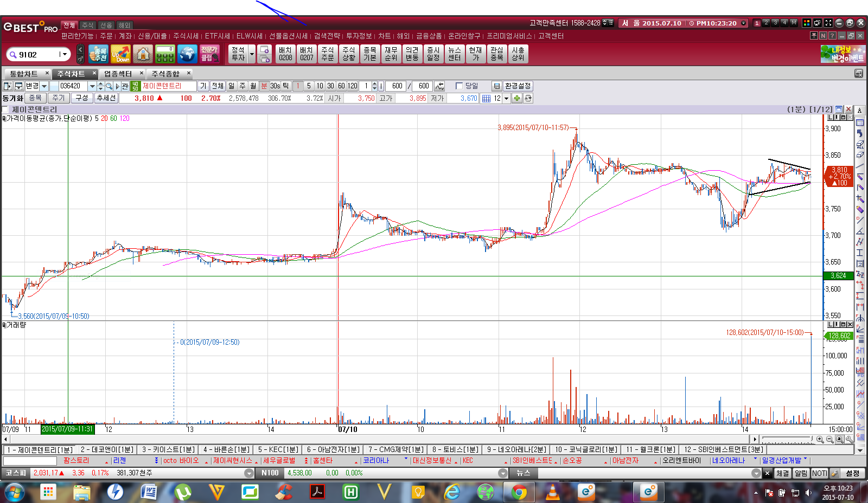The width and height of the screenshot is (868, 503).
Task: Select workspace number 2 in title bar
Action: point(766,23)
